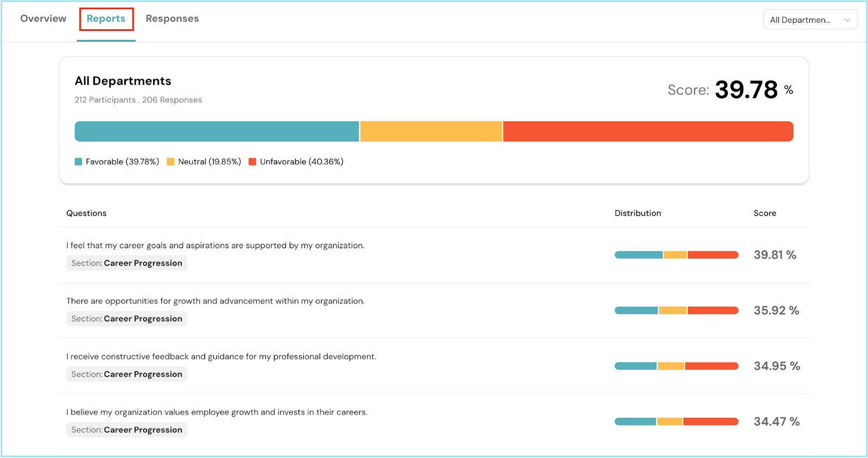Click the Score column header
Screen dimensions: 868x458
[x=764, y=214]
